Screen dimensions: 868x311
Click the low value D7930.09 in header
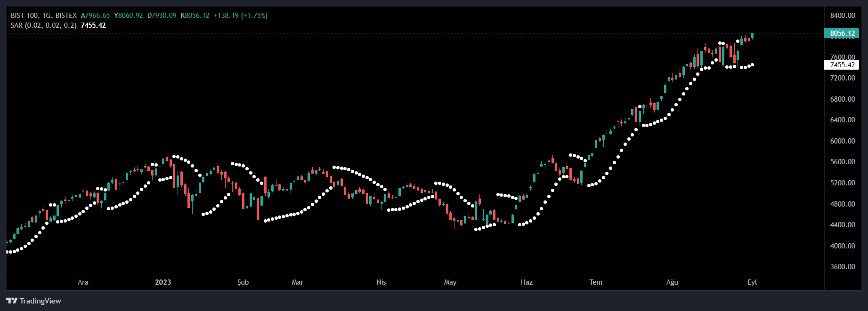point(162,16)
